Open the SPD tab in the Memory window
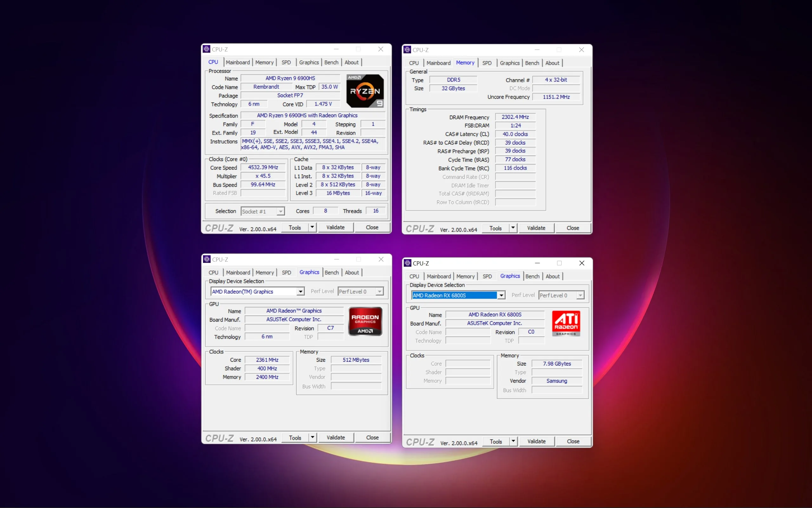This screenshot has height=508, width=812. [487, 63]
